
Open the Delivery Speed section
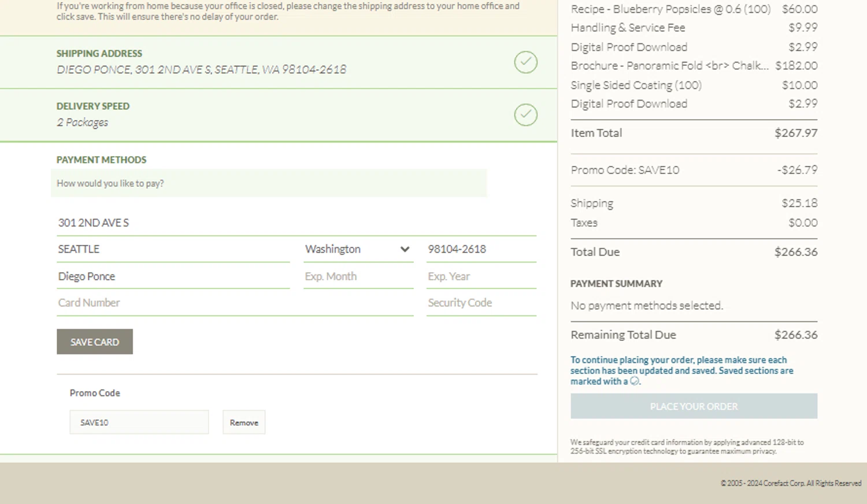[279, 114]
